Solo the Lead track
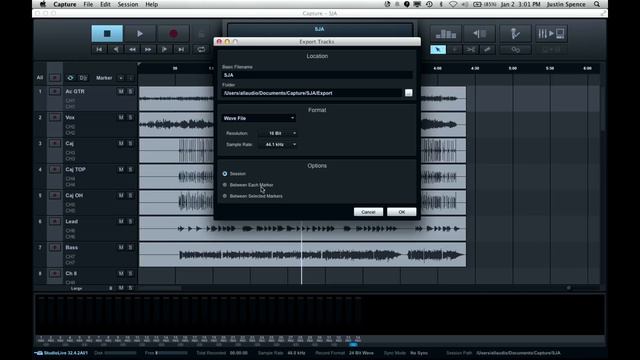Screen dimensions: 640x360 (x=130, y=221)
